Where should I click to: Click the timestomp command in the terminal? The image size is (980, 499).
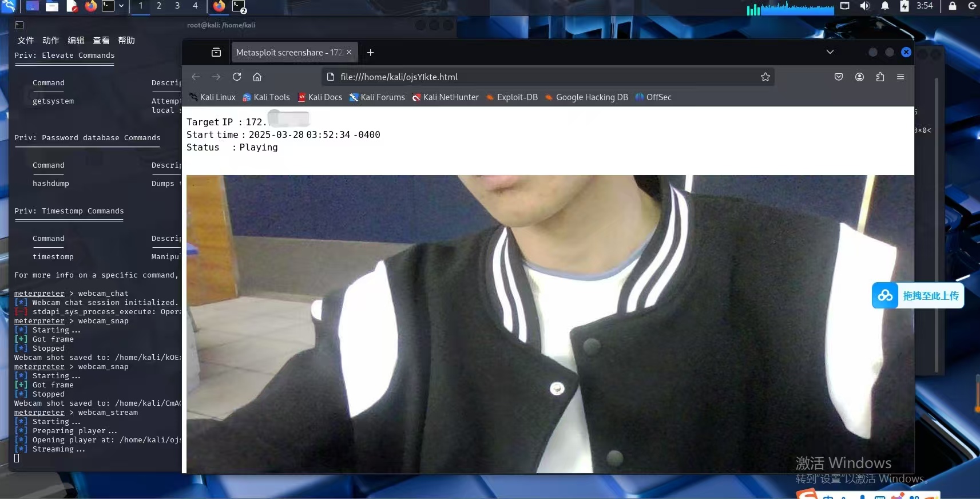[53, 257]
